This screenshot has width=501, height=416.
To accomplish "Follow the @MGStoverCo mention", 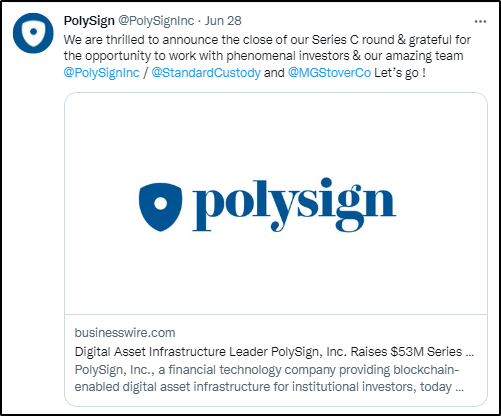I will pos(329,72).
